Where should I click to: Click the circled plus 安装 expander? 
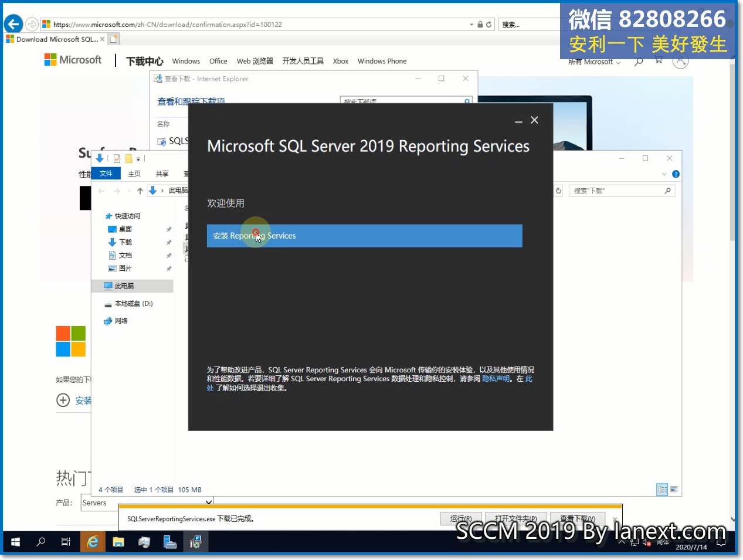coord(63,400)
